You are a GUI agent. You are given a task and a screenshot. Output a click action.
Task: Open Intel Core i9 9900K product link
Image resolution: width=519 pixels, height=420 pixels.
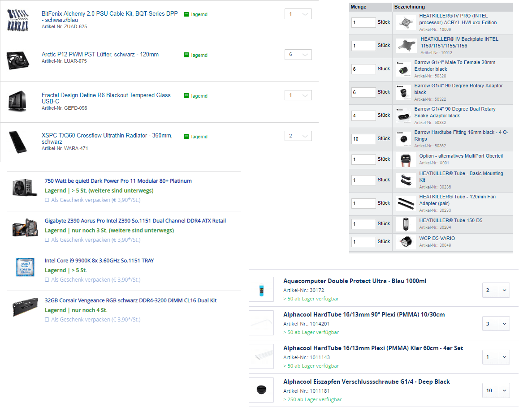point(99,261)
